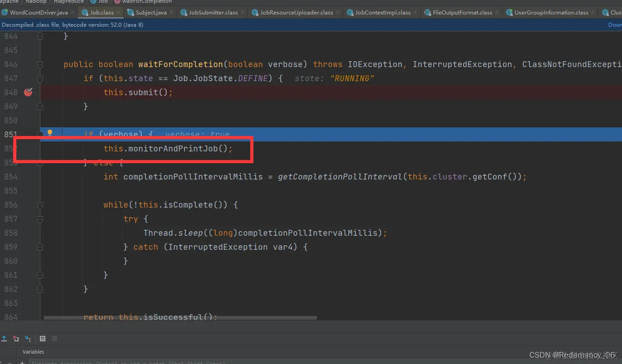Select the FileOutputFormat.class tab
Image resolution: width=622 pixels, height=364 pixels.
(462, 12)
